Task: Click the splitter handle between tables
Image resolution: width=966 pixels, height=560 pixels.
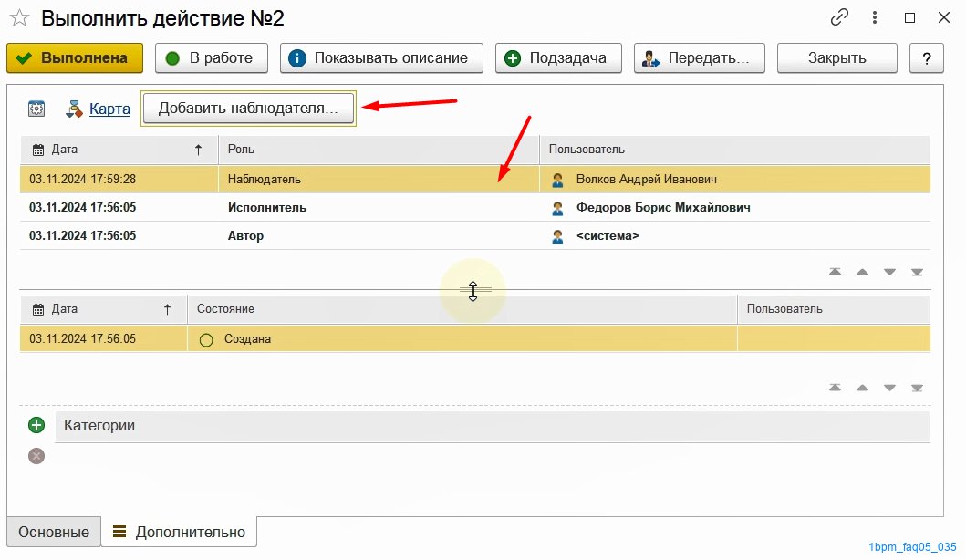Action: (x=473, y=290)
